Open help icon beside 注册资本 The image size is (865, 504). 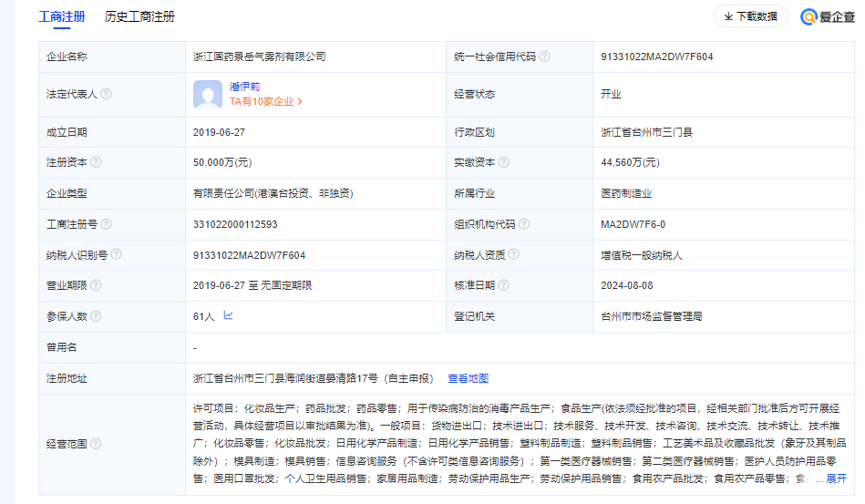click(96, 162)
